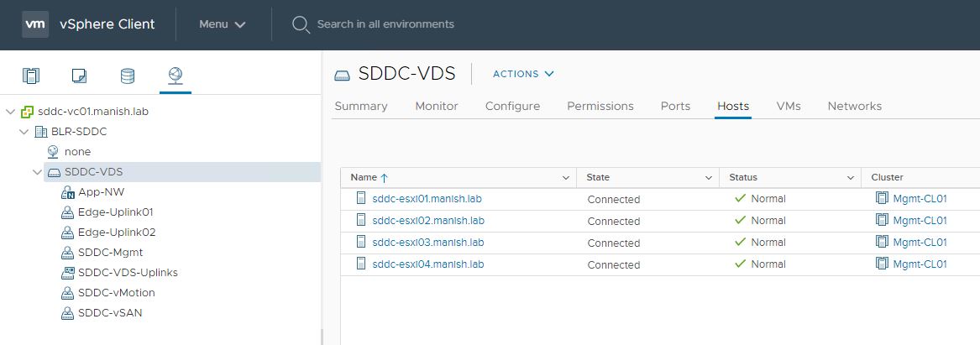Switch to the Configure tab
Viewport: 980px width, 345px height.
coord(512,107)
